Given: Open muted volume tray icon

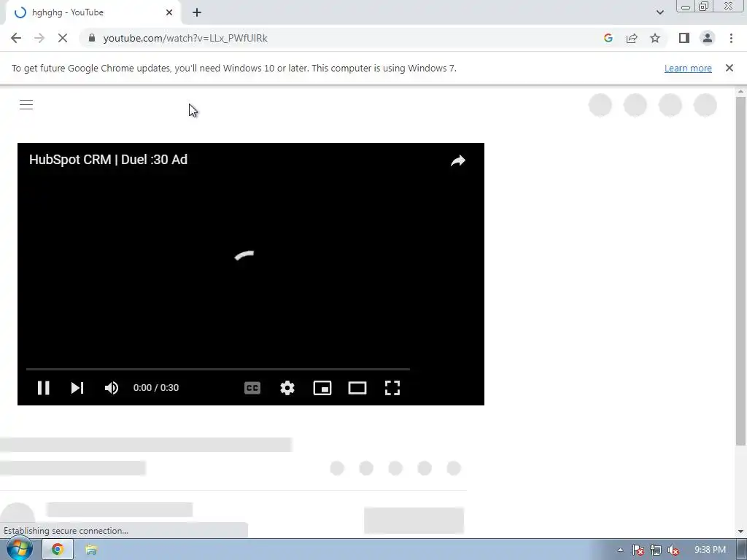Looking at the screenshot, I should tap(673, 550).
